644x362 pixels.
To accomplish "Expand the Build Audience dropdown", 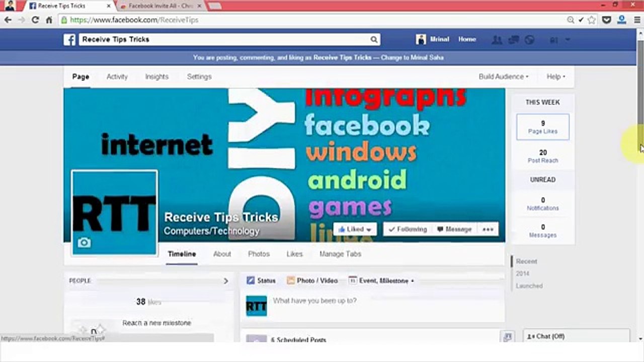I will (504, 77).
